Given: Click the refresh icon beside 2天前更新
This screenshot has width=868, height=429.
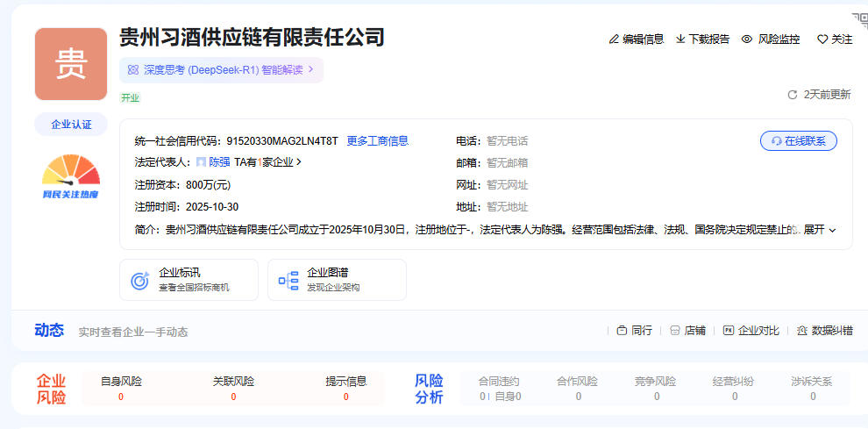Looking at the screenshot, I should click(793, 95).
